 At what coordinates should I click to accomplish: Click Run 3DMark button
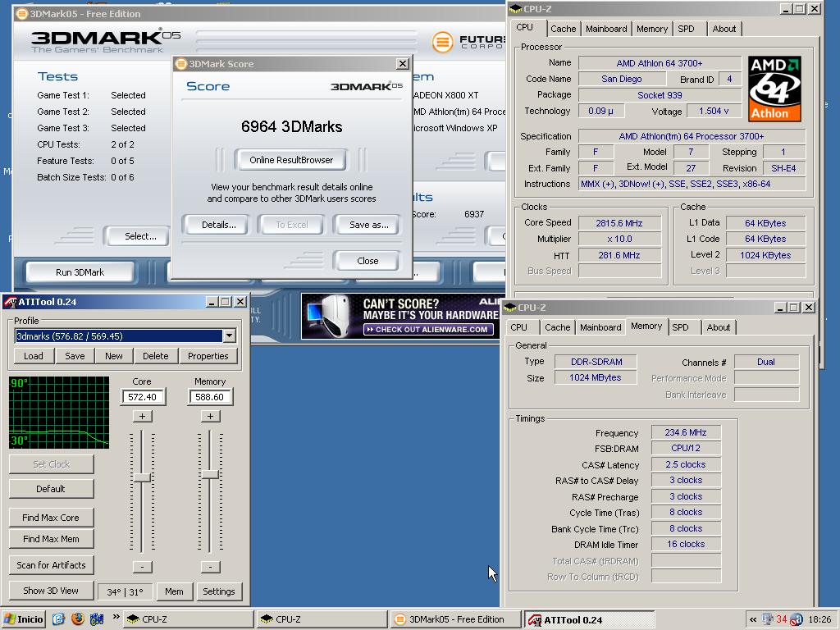[x=80, y=272]
